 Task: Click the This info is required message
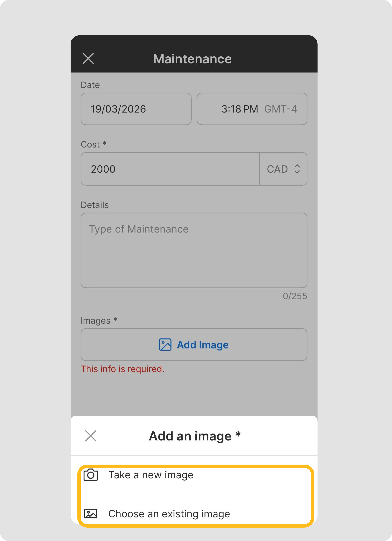click(x=122, y=369)
